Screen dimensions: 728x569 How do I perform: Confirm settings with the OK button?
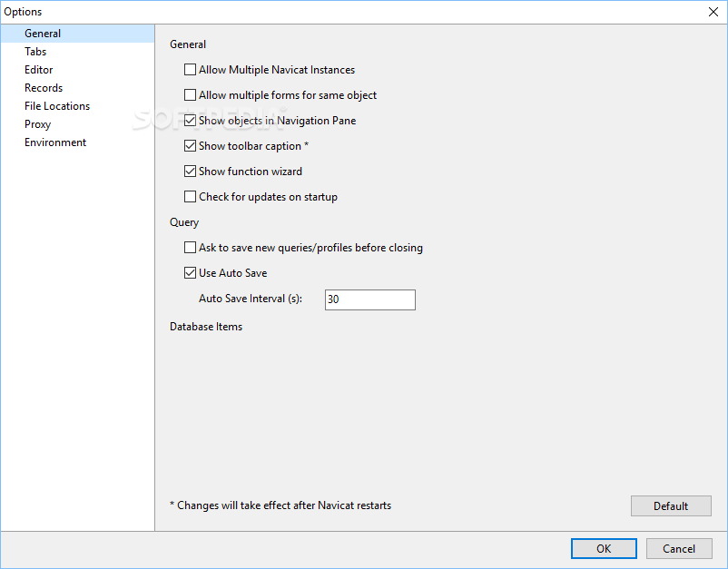coord(604,548)
